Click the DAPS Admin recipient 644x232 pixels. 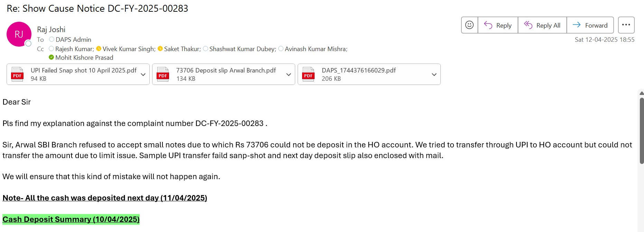click(x=73, y=40)
